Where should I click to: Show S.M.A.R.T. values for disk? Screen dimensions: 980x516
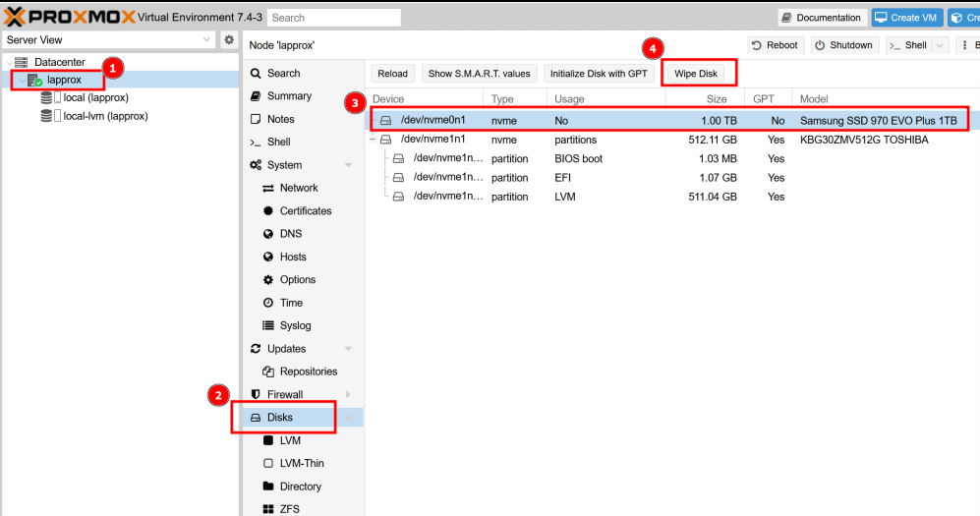pos(479,74)
